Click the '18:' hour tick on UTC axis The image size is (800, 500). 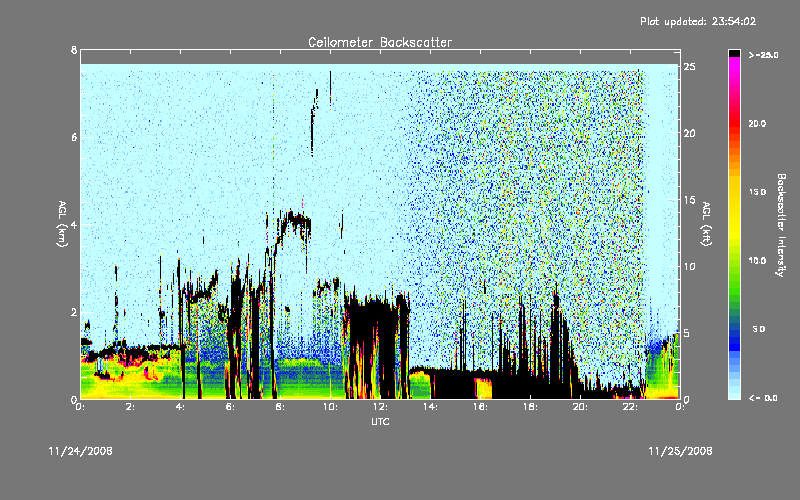(x=531, y=407)
